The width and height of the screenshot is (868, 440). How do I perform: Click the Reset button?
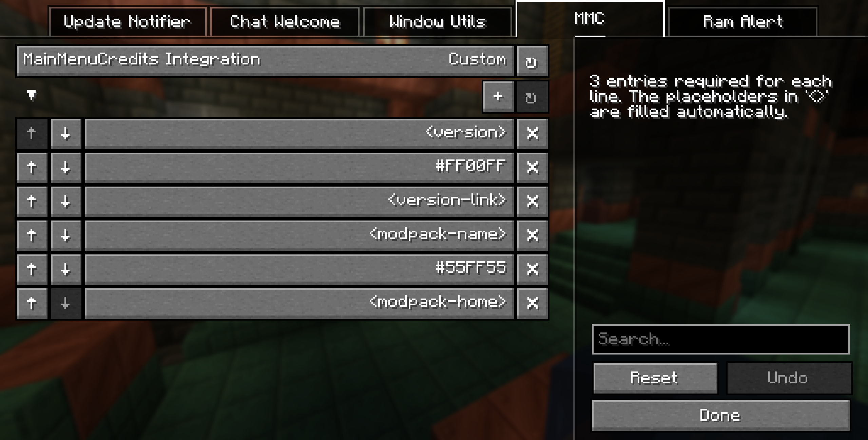pyautogui.click(x=653, y=377)
